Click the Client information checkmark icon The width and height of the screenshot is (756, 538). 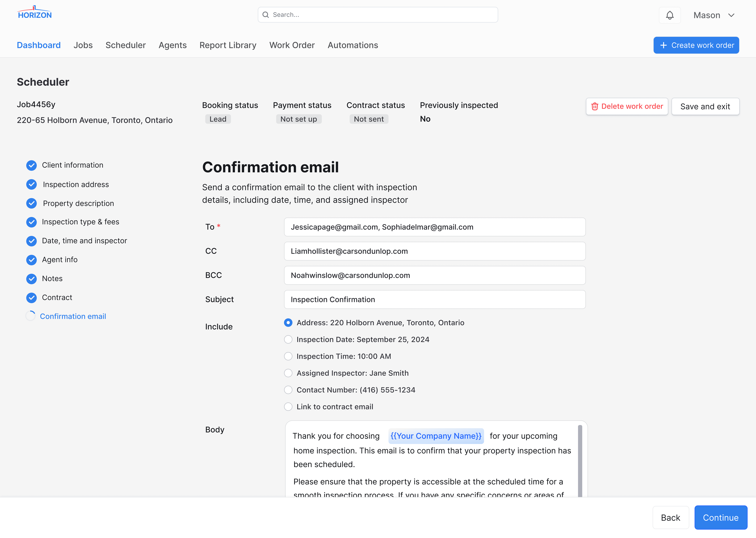(x=31, y=165)
